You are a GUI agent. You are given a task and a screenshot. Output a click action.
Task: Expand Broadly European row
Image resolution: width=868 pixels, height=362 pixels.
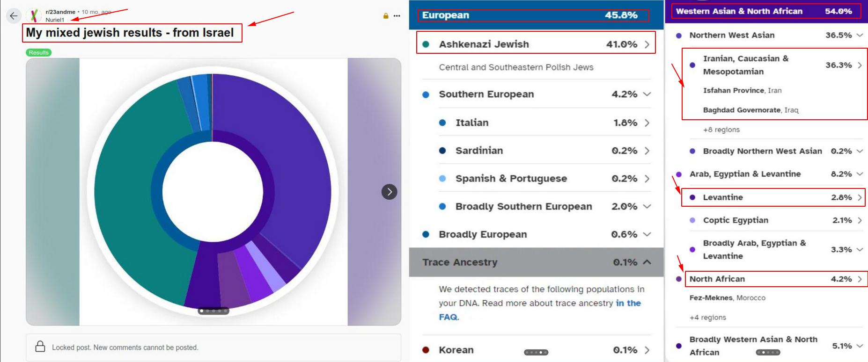(647, 234)
